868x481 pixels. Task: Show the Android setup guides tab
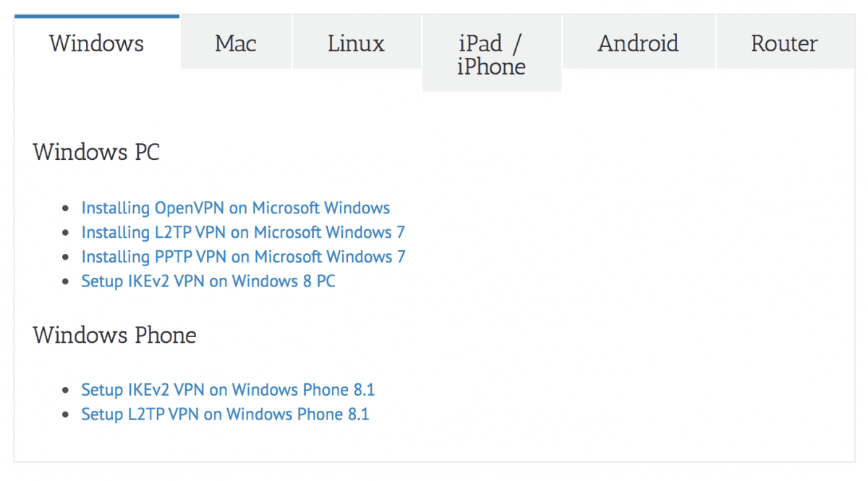point(638,43)
